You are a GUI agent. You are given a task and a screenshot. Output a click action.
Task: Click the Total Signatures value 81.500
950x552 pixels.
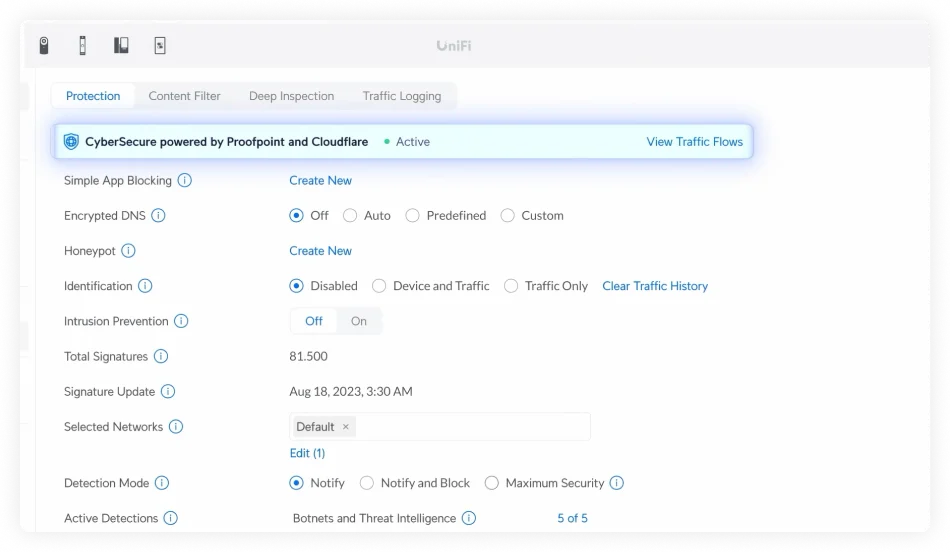click(x=308, y=356)
